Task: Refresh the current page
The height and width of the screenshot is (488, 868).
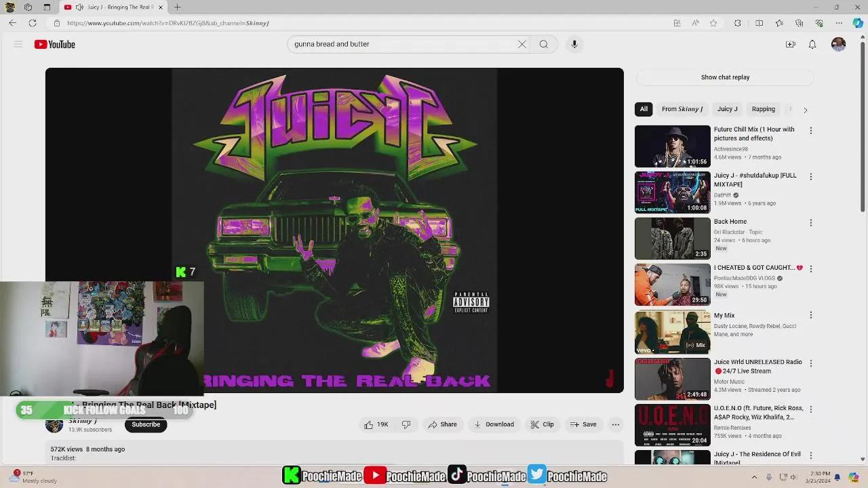Action: [x=33, y=23]
